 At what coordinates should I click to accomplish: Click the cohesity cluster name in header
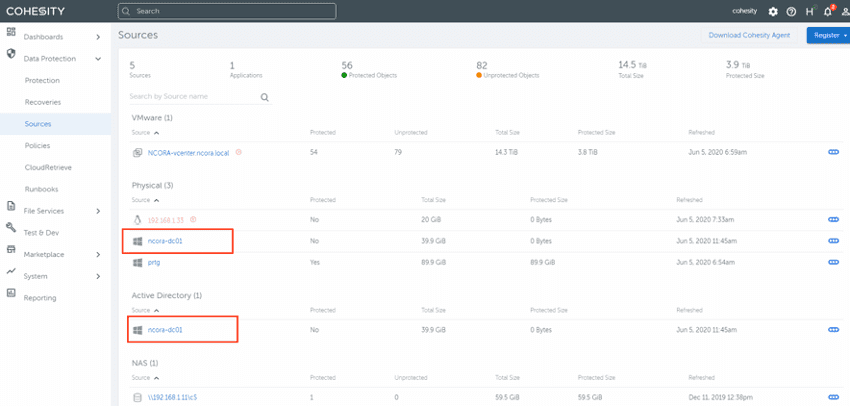(x=744, y=11)
